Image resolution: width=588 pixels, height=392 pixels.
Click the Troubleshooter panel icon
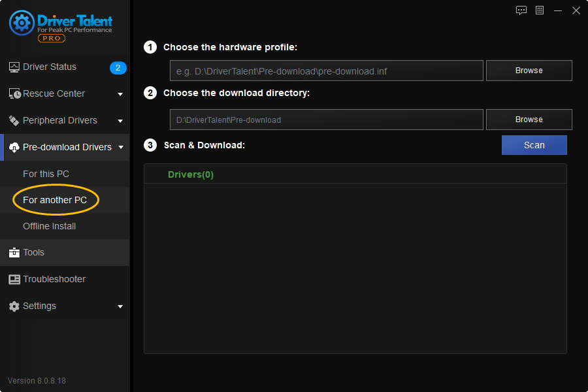(14, 280)
